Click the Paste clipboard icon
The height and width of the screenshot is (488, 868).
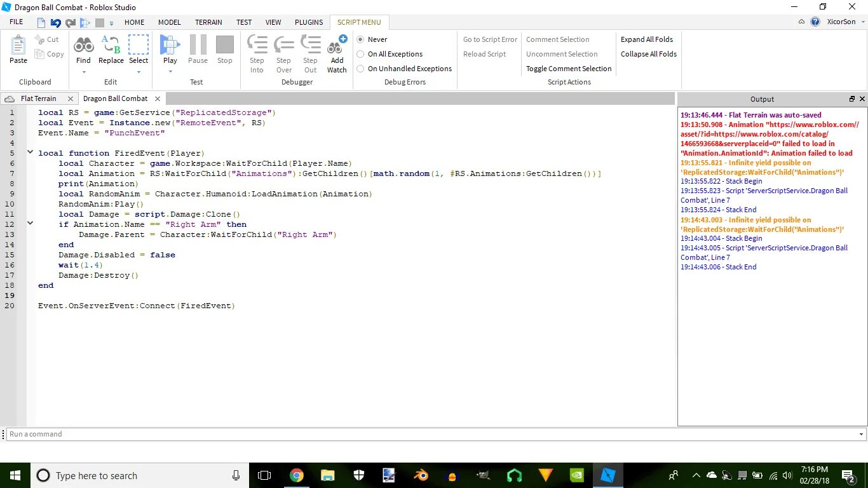[x=18, y=46]
